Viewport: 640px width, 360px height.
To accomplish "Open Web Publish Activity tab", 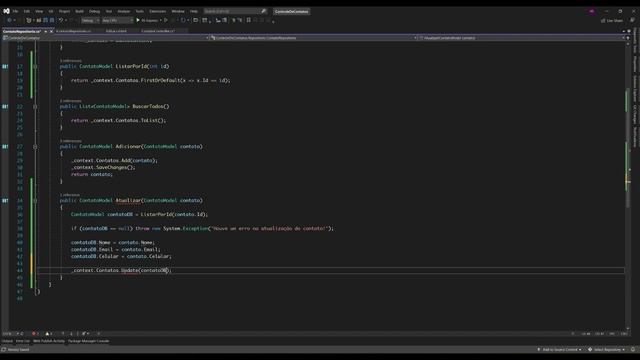I will [x=49, y=341].
